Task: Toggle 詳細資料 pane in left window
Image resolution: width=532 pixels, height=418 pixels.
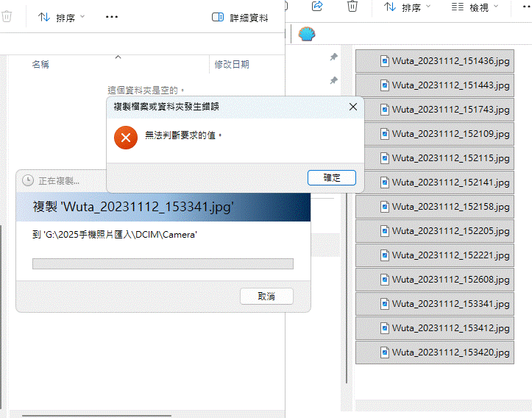Action: pos(240,18)
